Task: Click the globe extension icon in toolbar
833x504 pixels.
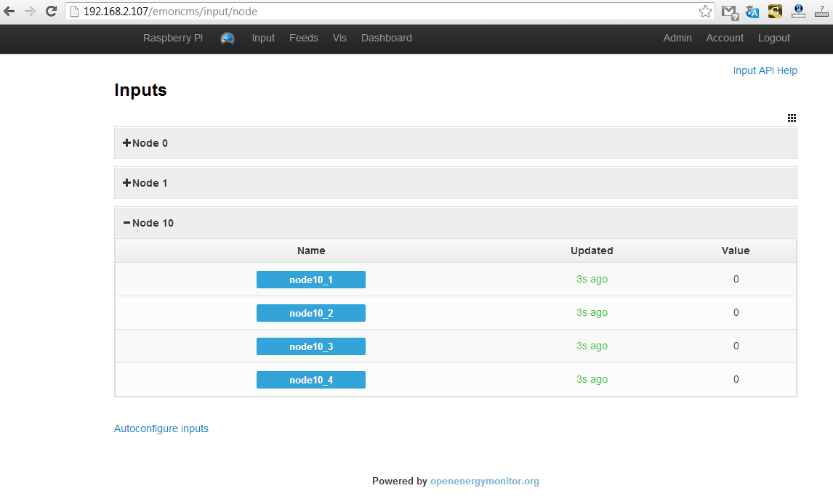Action: [x=798, y=11]
